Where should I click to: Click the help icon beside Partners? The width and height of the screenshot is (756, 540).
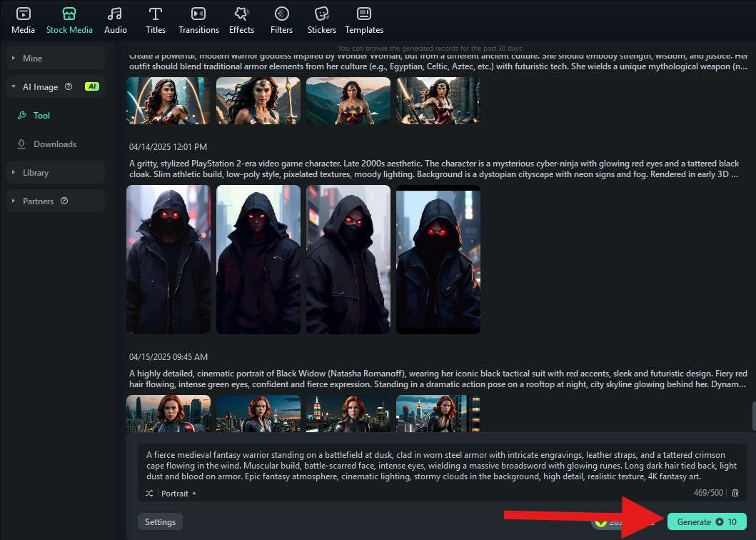click(64, 201)
